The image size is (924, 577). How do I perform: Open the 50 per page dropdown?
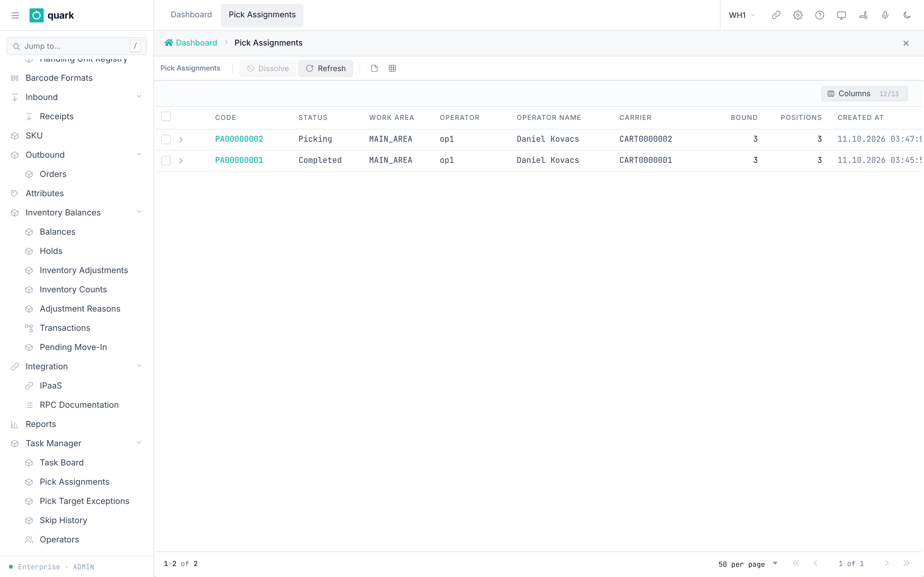(748, 564)
